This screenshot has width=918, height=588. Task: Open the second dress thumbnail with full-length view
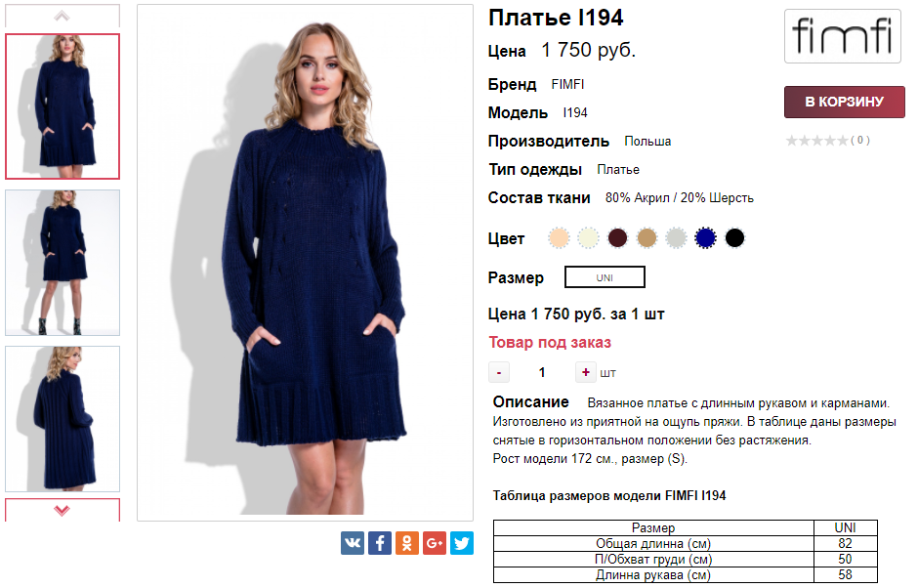63,263
